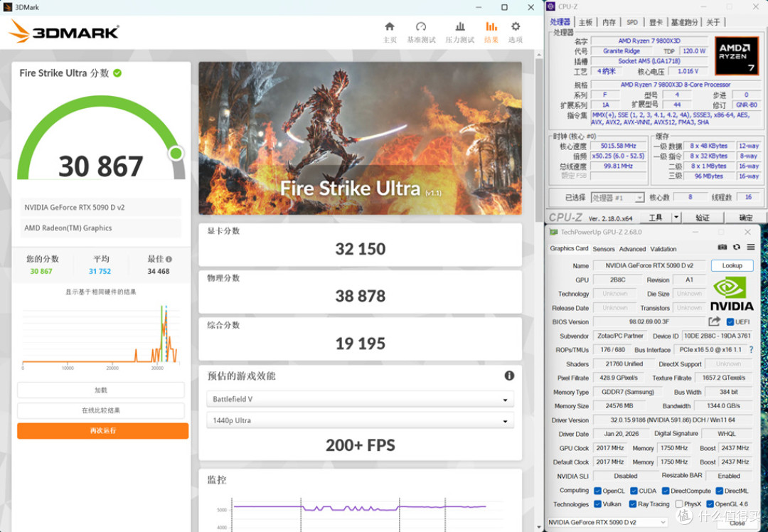
Task: Toggle the DirectCompute checkbox
Action: (666, 491)
